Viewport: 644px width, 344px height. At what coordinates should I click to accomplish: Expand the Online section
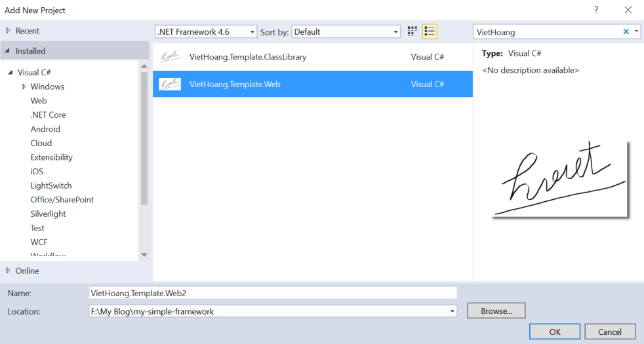click(9, 271)
